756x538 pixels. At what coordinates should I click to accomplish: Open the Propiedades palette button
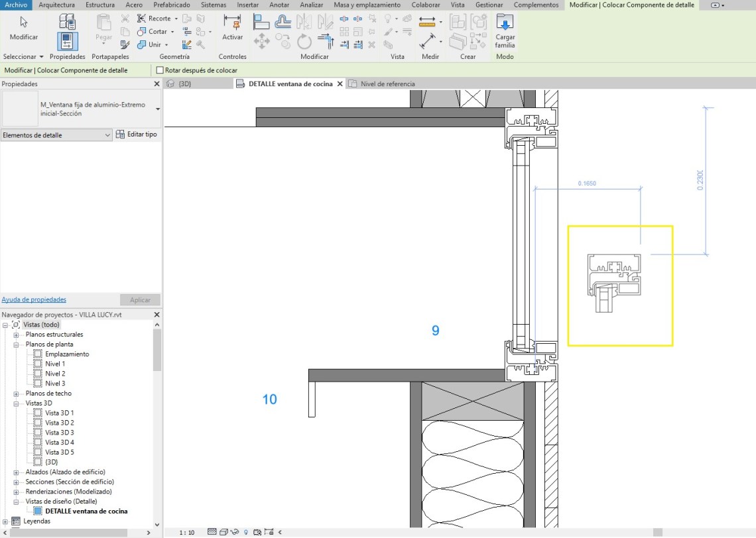coord(67,41)
